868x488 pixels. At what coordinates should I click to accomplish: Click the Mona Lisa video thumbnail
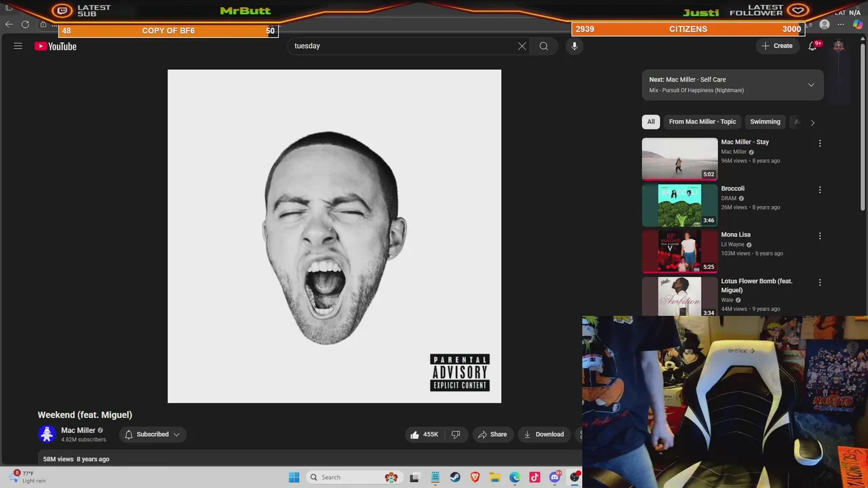click(x=679, y=251)
